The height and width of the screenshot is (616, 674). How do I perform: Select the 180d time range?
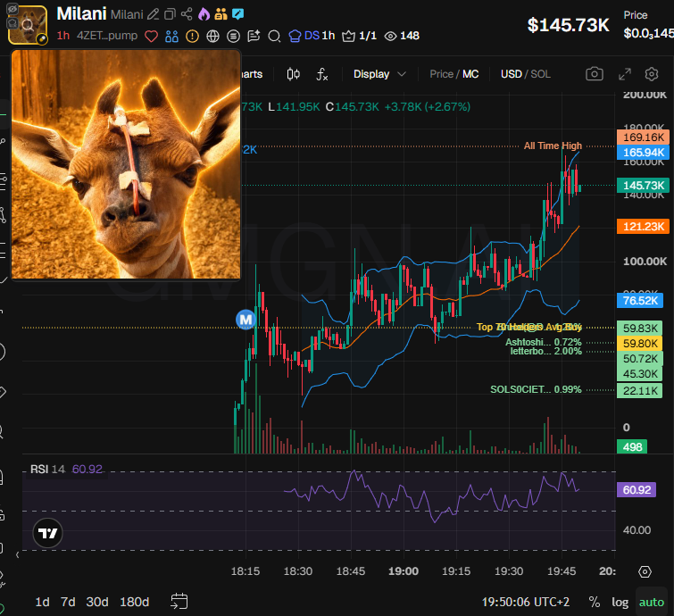point(135,602)
